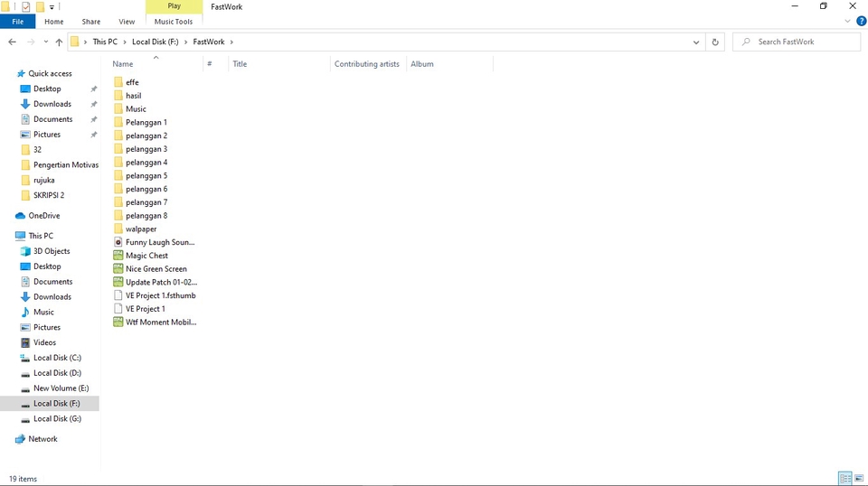Switch to details view layout icon
The image size is (868, 486).
click(845, 478)
